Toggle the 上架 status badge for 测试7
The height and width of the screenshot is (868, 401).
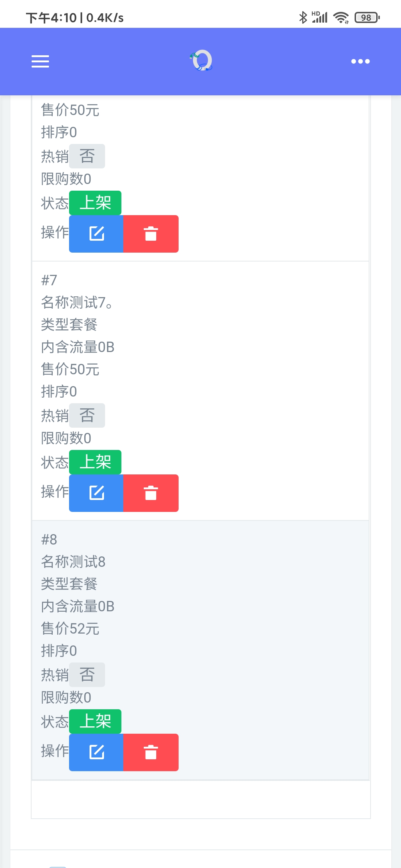(95, 461)
